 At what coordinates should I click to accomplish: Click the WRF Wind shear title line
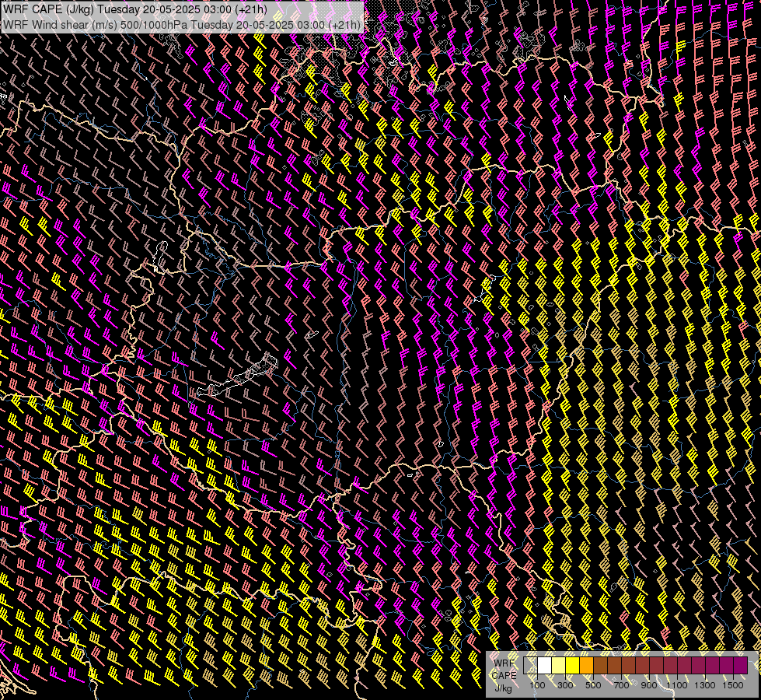click(182, 25)
